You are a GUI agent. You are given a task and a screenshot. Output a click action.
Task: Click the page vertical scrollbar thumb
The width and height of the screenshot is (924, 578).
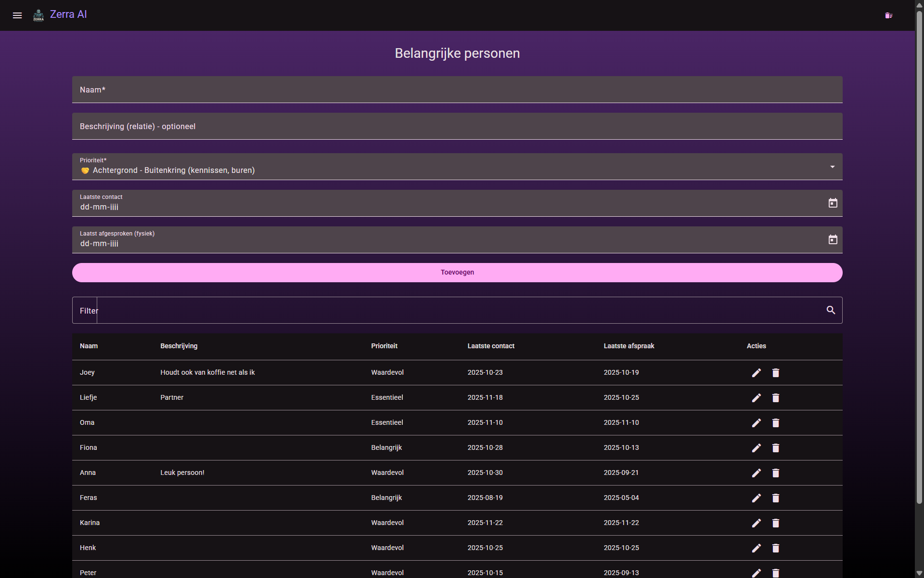click(919, 257)
